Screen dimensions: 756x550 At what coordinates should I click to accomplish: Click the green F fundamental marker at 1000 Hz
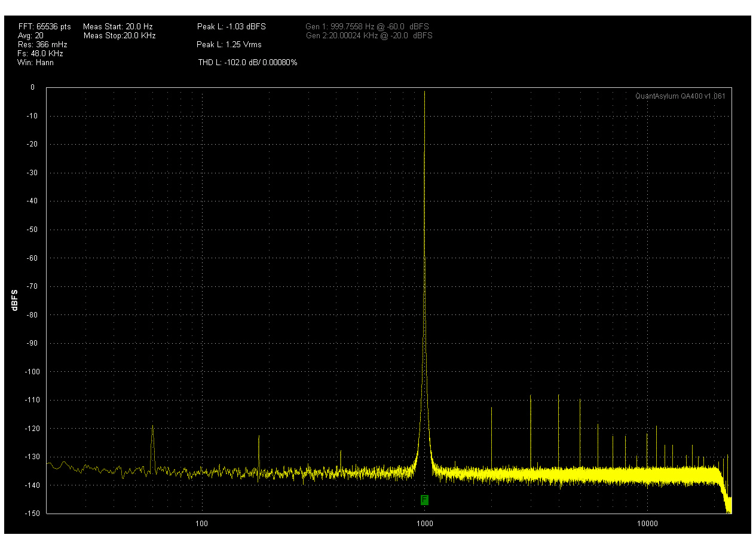click(x=424, y=500)
